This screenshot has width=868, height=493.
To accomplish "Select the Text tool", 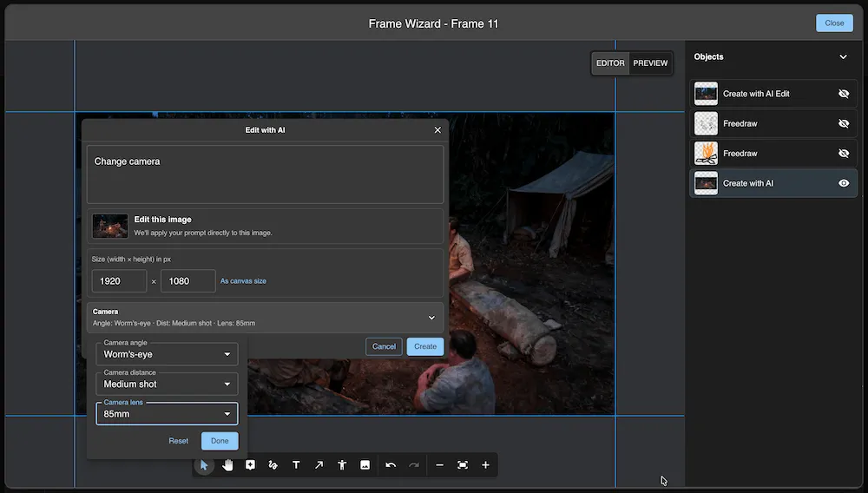I will [x=296, y=465].
